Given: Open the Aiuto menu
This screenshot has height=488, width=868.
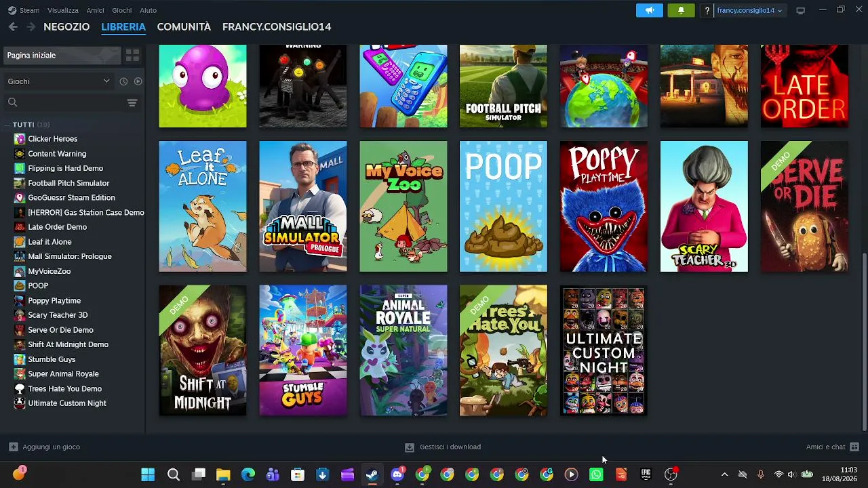Looking at the screenshot, I should 148,10.
